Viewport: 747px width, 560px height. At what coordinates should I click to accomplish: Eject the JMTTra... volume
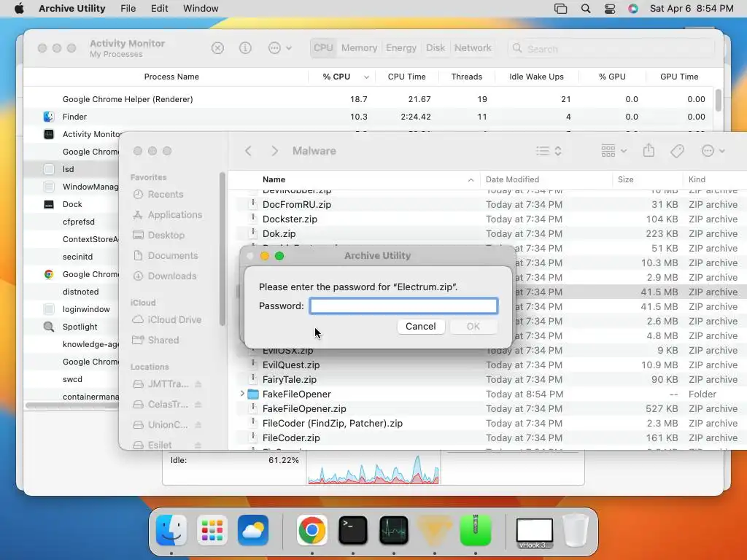[198, 384]
